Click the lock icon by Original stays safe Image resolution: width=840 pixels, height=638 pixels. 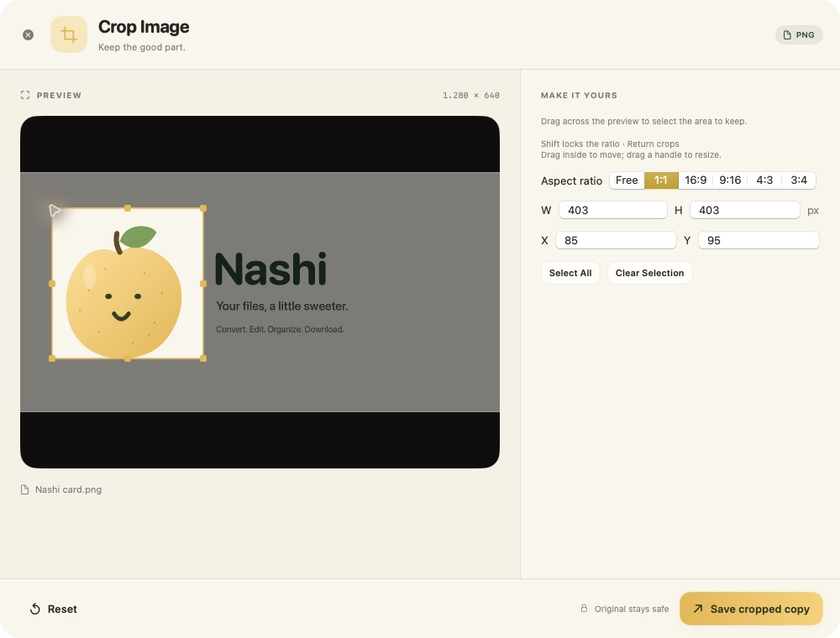[x=584, y=609]
